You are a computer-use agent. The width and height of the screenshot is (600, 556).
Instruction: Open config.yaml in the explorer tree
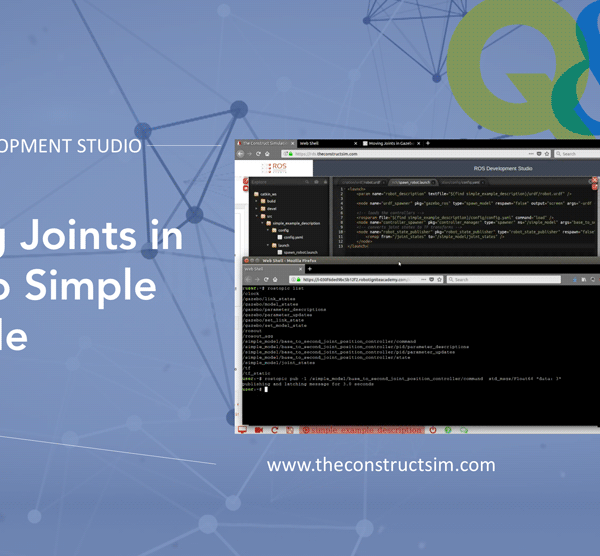point(290,238)
